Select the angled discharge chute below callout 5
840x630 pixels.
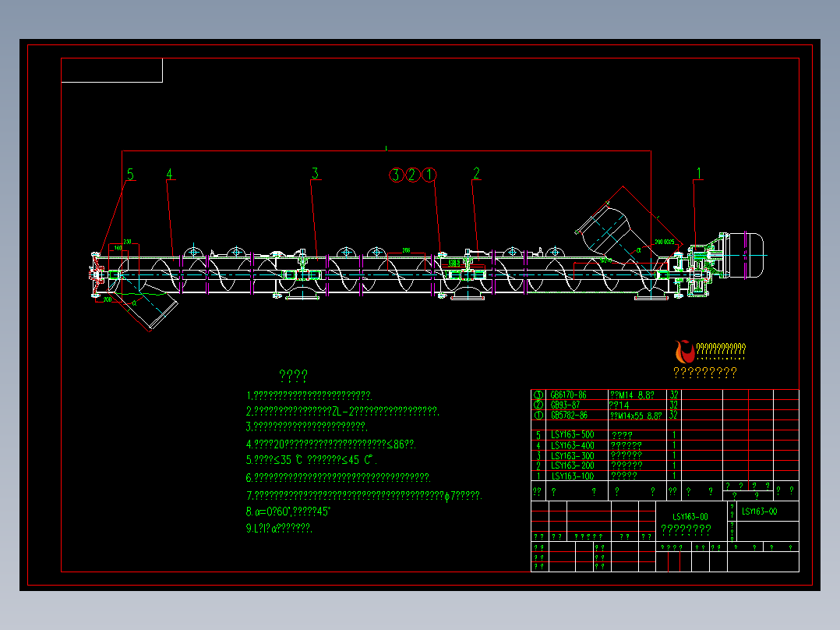[143, 310]
